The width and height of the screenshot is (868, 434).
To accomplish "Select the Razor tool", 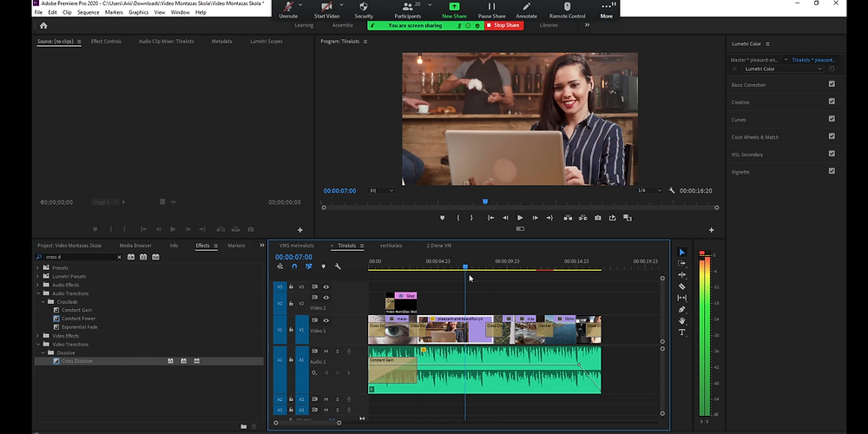I will click(682, 286).
